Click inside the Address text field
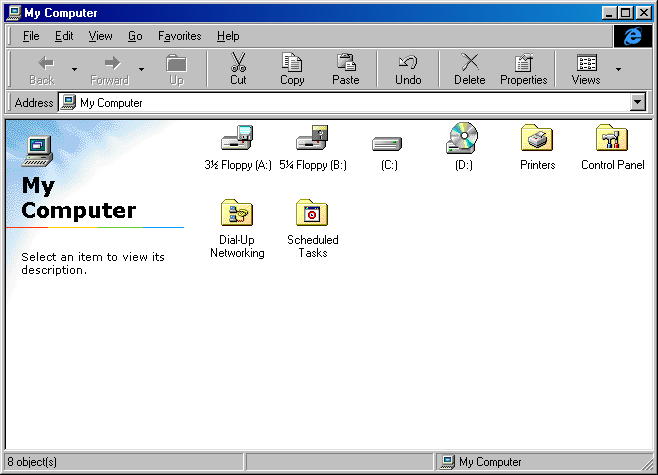This screenshot has height=475, width=658. 344,102
